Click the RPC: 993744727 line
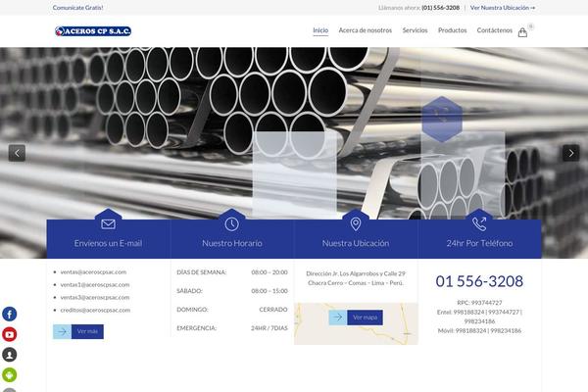The image size is (588, 392). 479,303
